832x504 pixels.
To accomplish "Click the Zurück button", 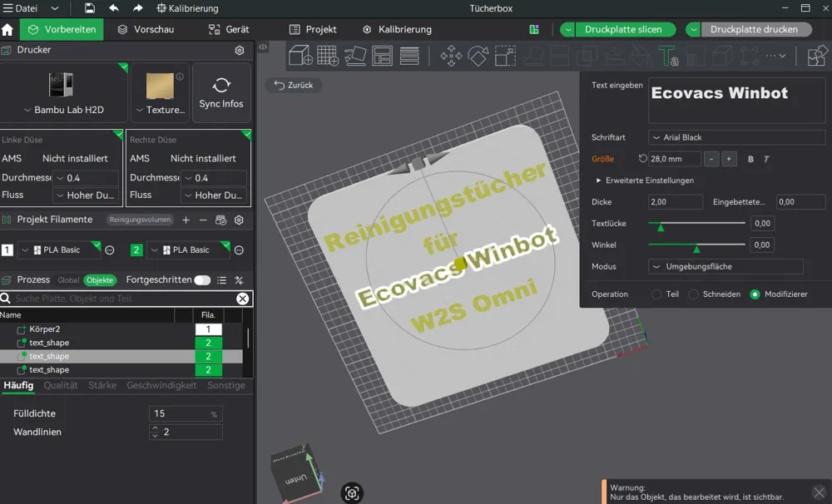I will pos(294,85).
